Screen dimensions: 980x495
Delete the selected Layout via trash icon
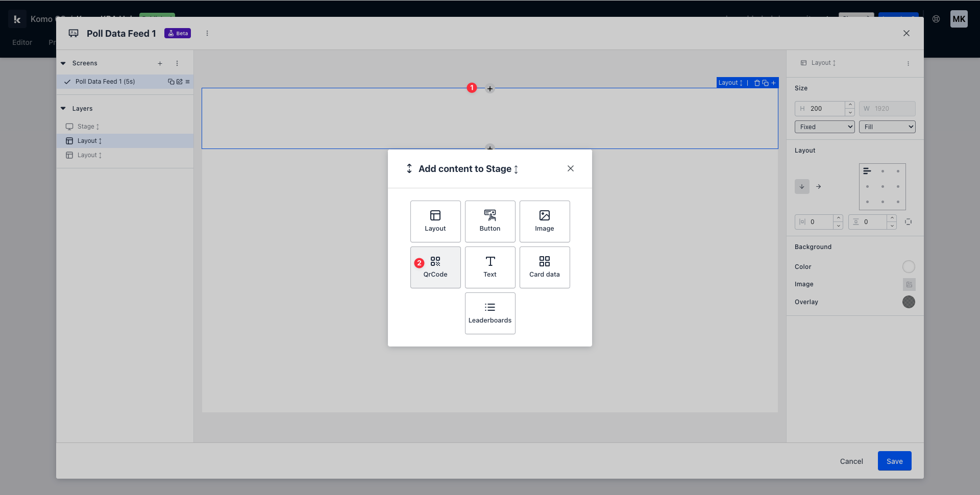pos(757,83)
